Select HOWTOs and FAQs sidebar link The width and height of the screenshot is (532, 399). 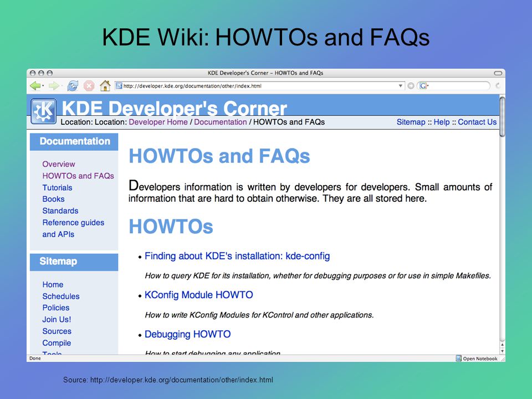(x=78, y=176)
